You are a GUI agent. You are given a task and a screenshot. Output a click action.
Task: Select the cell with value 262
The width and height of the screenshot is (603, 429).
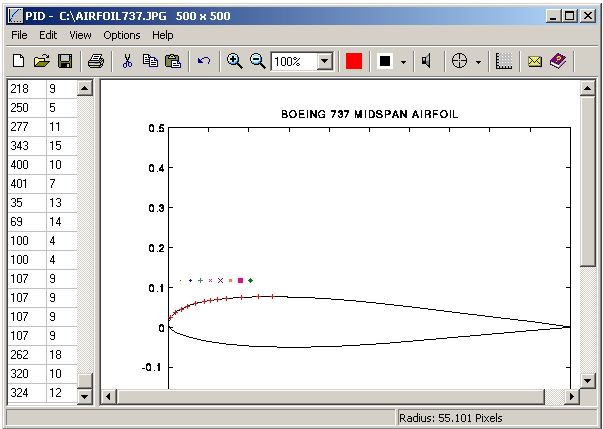coord(27,354)
